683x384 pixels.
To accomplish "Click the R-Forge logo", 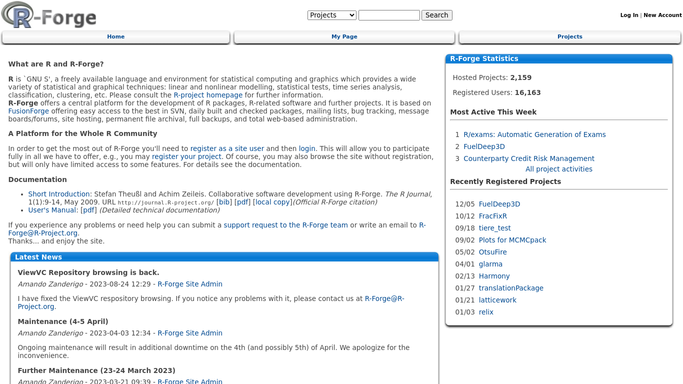I will pyautogui.click(x=49, y=16).
